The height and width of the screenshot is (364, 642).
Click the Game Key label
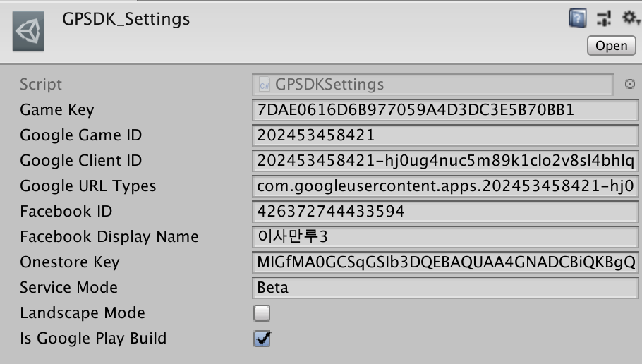coord(57,110)
